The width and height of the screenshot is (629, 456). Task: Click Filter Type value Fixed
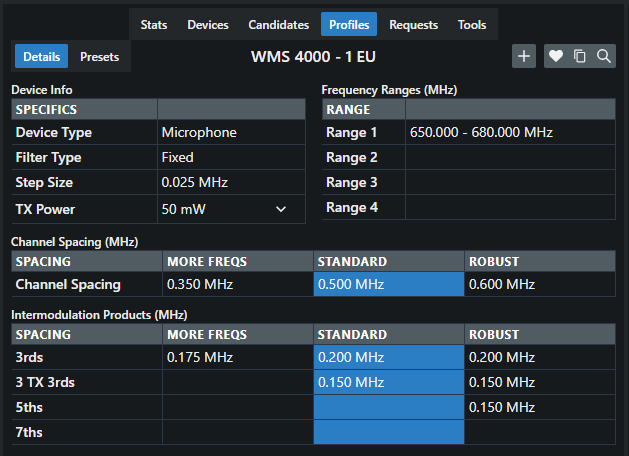(231, 157)
